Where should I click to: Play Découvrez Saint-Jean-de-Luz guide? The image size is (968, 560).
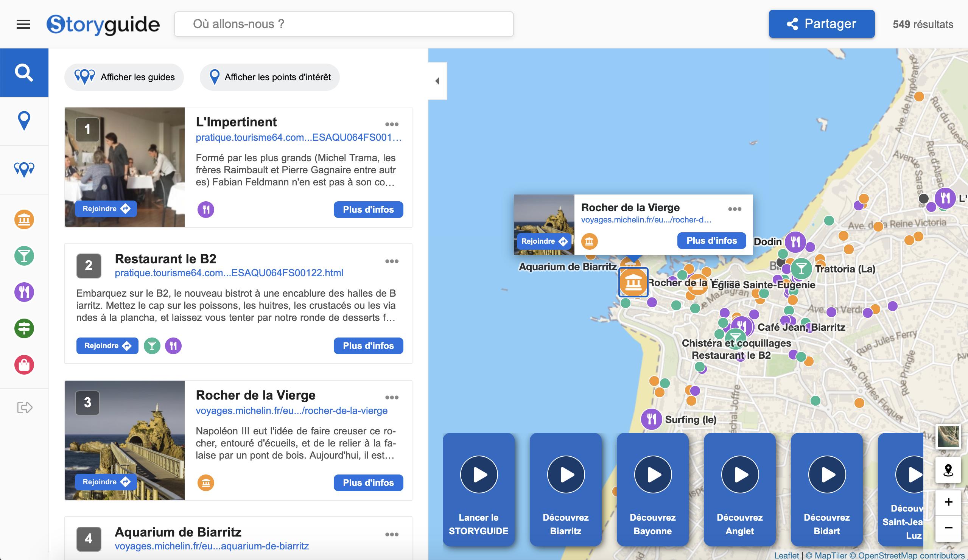[901, 489]
